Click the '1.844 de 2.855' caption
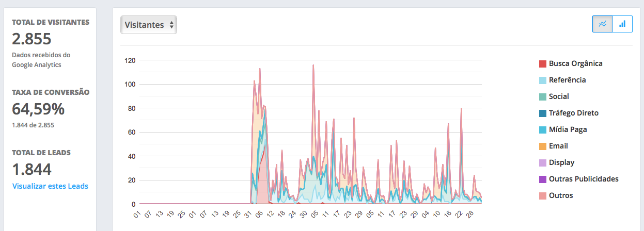 (x=33, y=125)
